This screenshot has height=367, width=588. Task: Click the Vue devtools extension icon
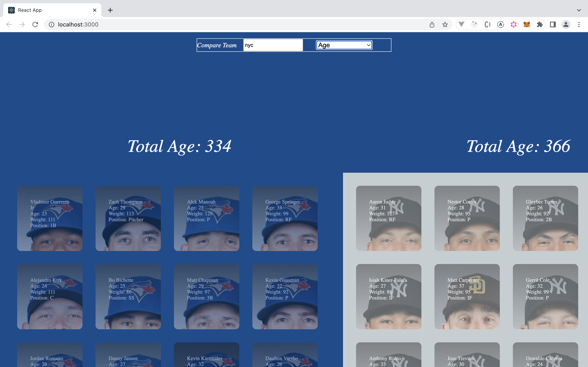(x=461, y=24)
